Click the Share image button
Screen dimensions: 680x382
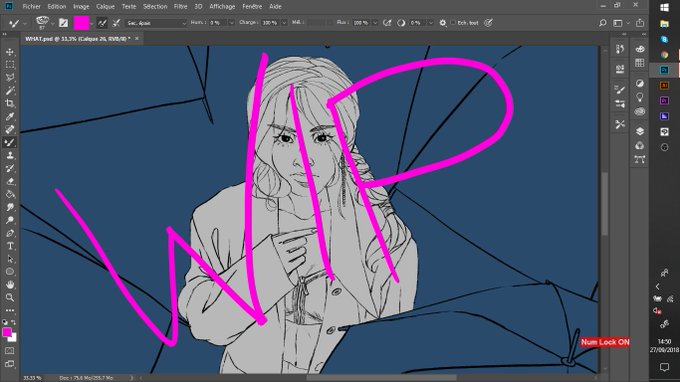point(640,23)
